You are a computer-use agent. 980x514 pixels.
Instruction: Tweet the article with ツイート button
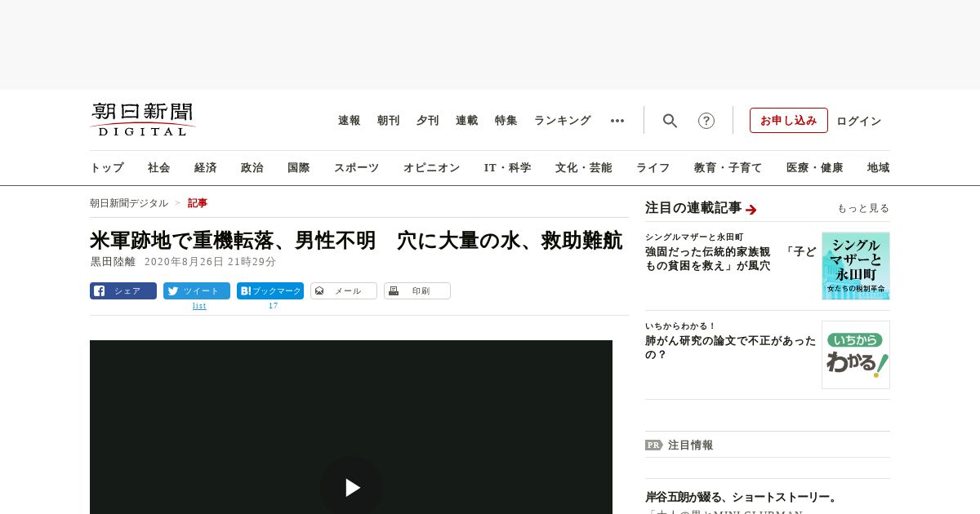tap(197, 290)
